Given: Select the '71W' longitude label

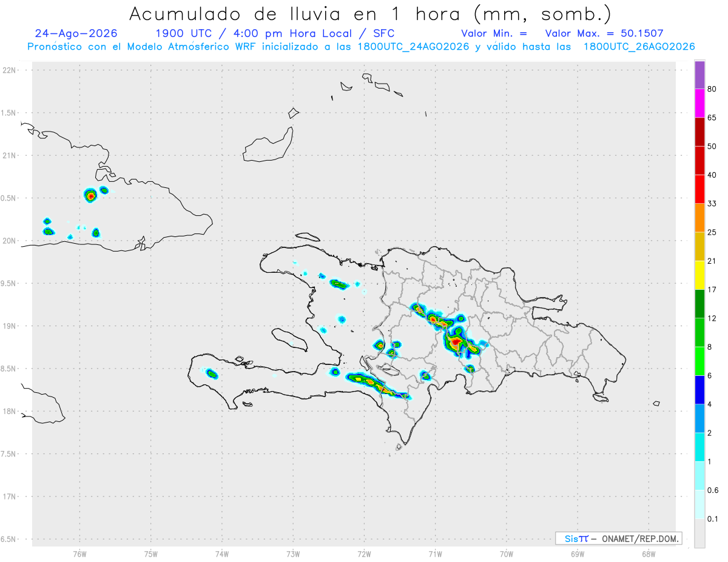Looking at the screenshot, I should pos(435,554).
